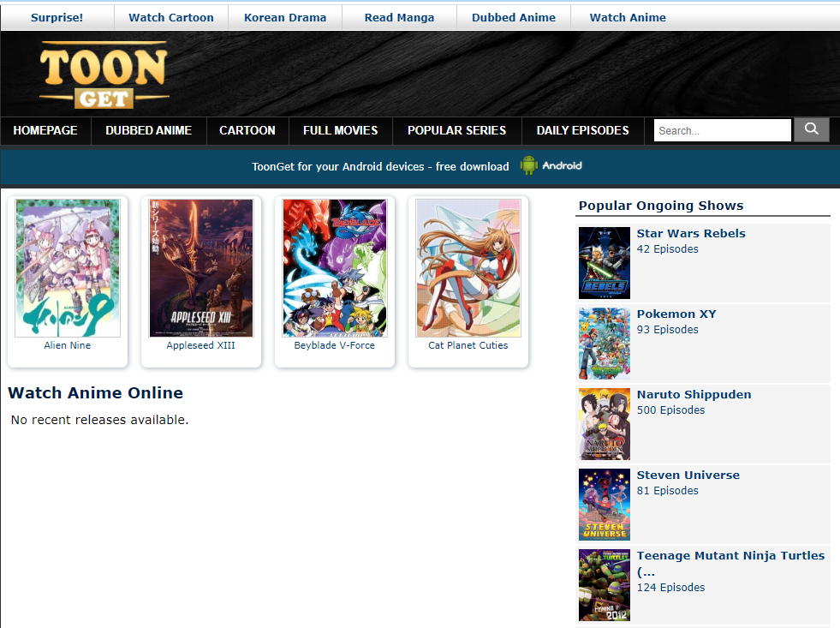The height and width of the screenshot is (628, 840).
Task: Click the Pokemon XY thumbnail
Action: 605,344
